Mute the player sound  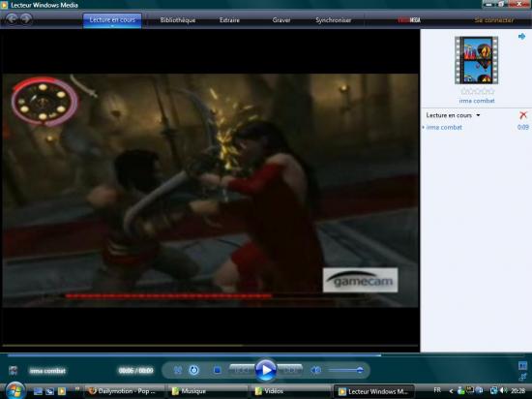316,370
